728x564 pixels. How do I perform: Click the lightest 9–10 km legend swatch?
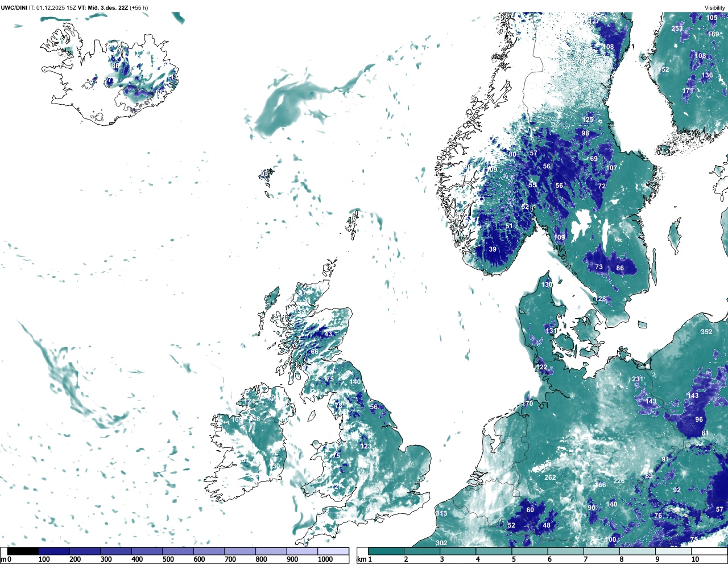[674, 551]
